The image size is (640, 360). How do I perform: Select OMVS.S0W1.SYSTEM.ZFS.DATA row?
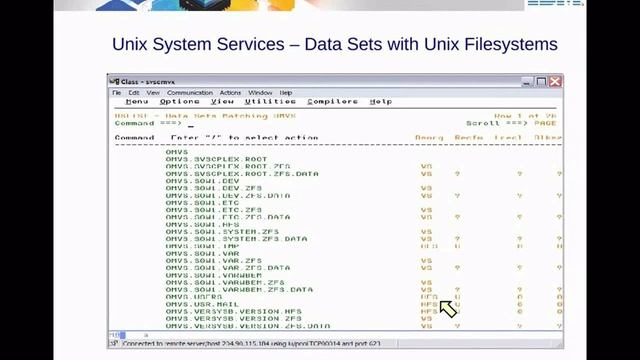coord(236,239)
